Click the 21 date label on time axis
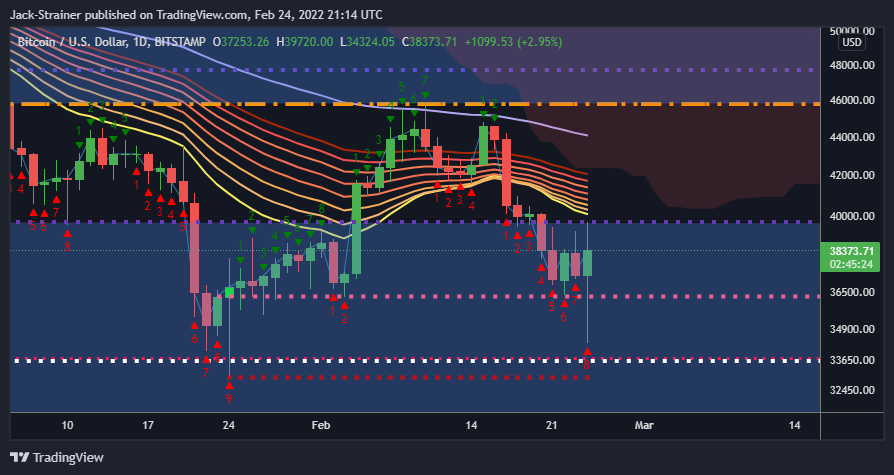Image resolution: width=894 pixels, height=475 pixels. pyautogui.click(x=551, y=425)
